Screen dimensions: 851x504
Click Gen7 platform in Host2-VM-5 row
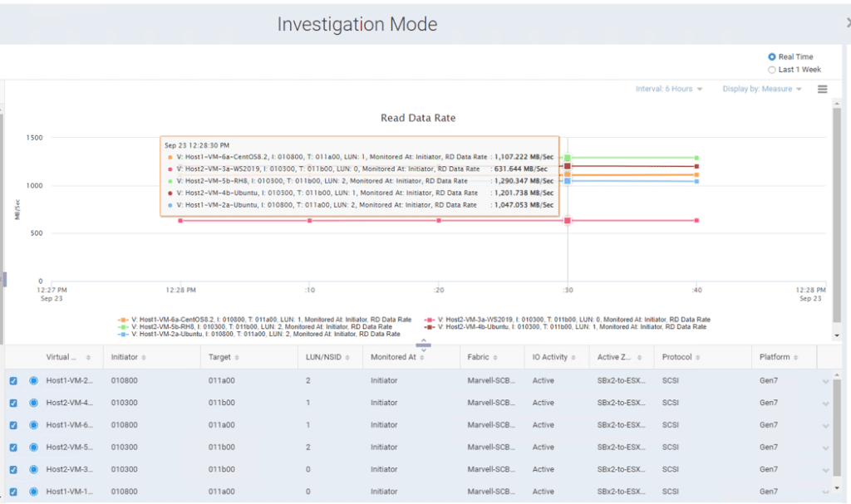coord(769,448)
